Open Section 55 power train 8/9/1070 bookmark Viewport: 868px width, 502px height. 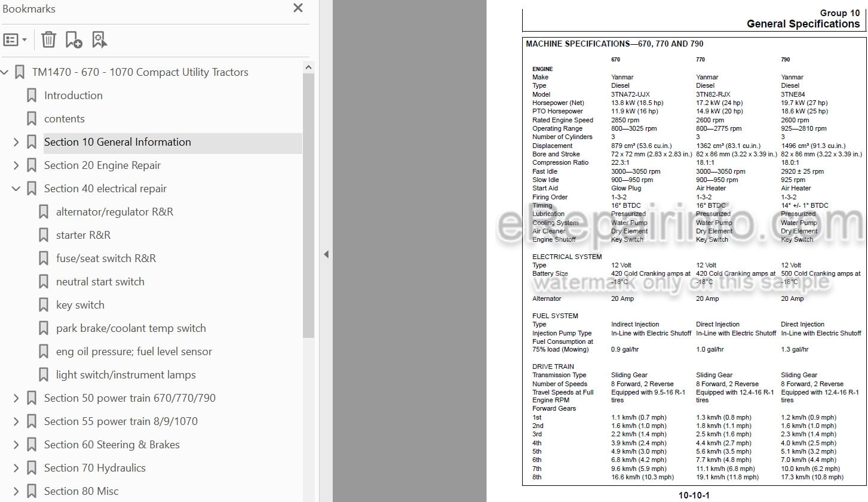coord(121,421)
